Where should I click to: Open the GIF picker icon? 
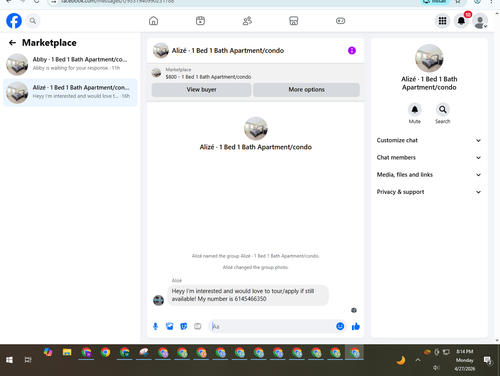click(198, 326)
